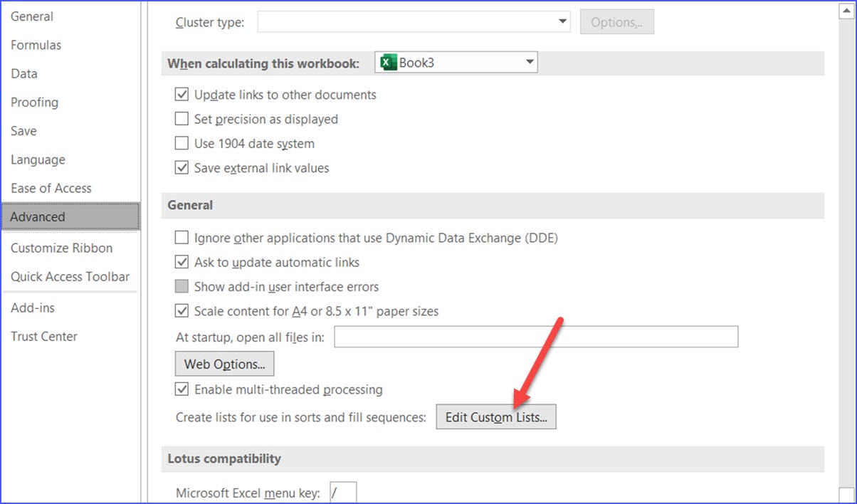Disable Enable multi-threaded processing
The width and height of the screenshot is (857, 504).
[x=182, y=389]
